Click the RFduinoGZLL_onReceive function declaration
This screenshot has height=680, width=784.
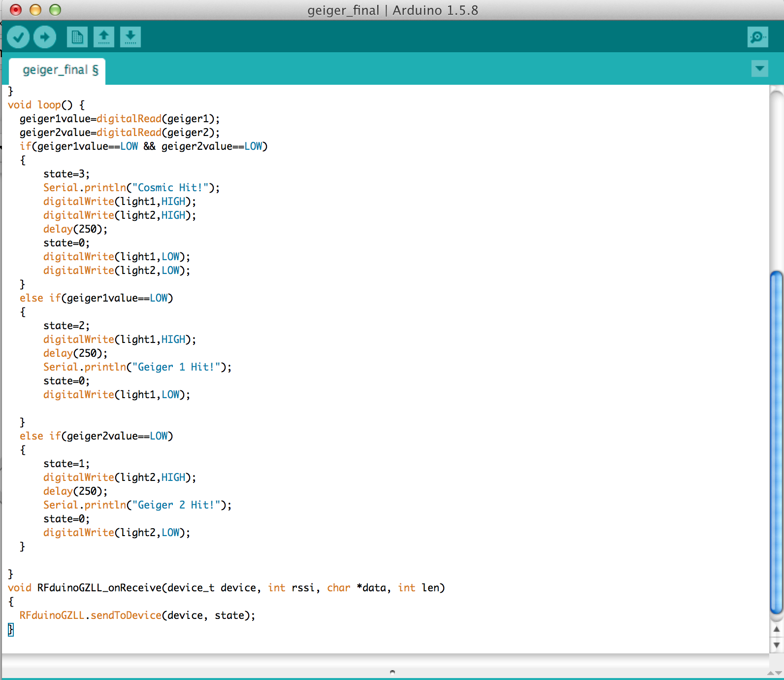[227, 588]
